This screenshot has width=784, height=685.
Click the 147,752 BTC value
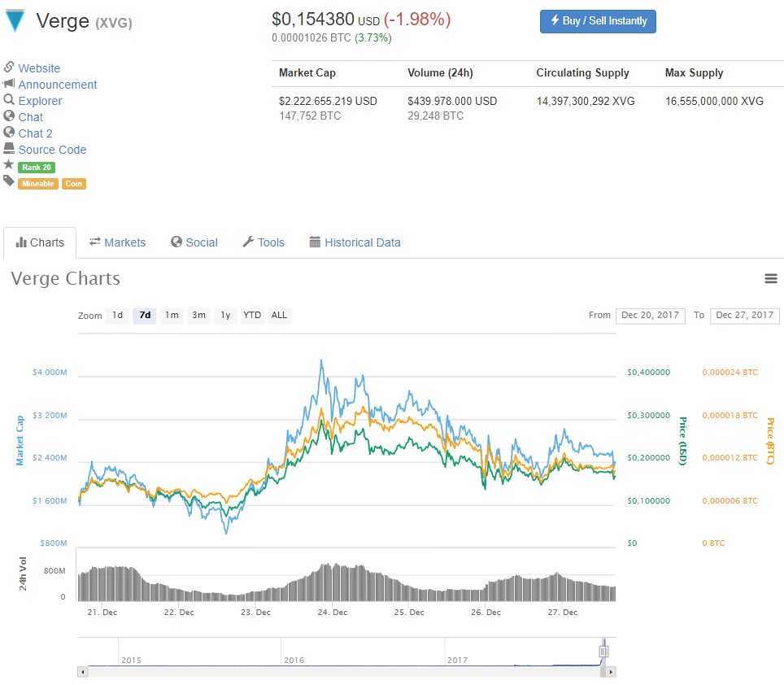310,116
